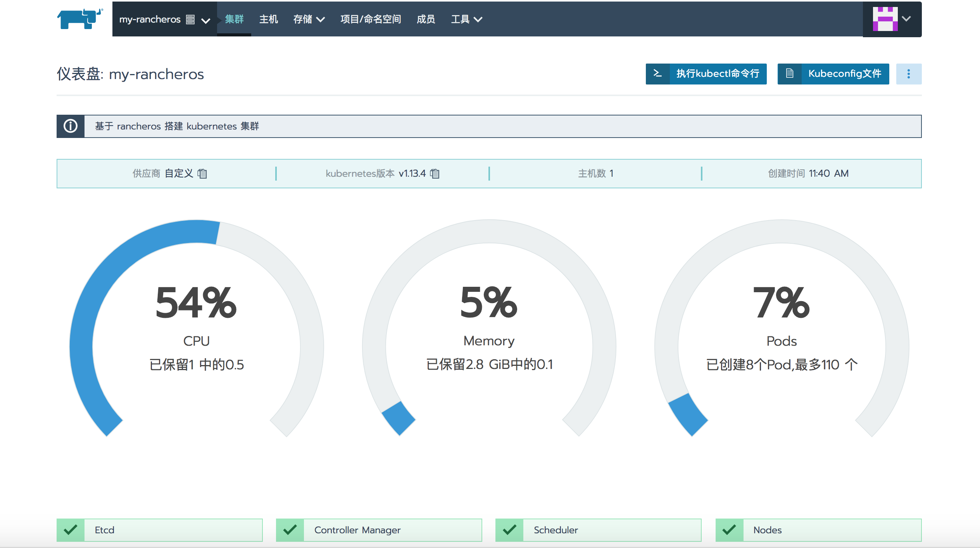This screenshot has width=980, height=548.
Task: Expand the user menu chevron beside avatar
Action: point(906,19)
